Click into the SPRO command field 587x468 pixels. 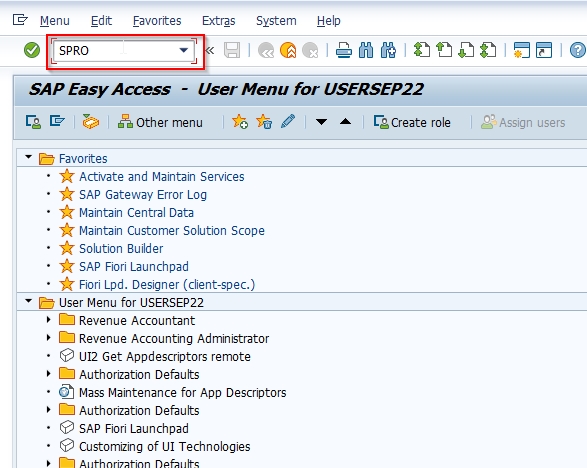click(x=116, y=51)
